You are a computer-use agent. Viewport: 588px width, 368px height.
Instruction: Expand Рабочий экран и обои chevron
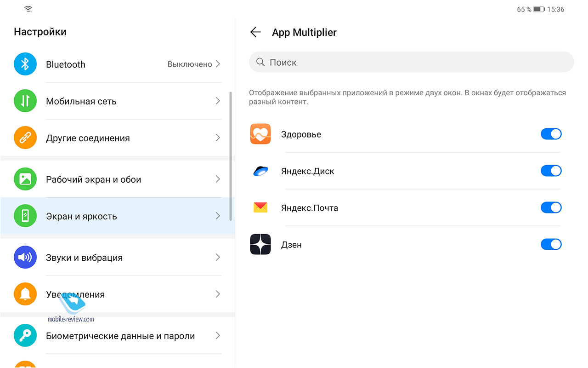tap(218, 179)
